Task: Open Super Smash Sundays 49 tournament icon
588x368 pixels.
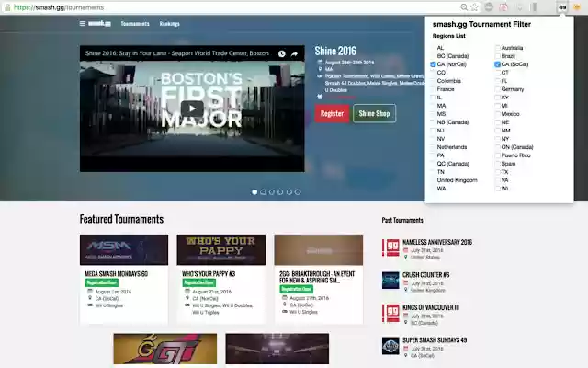Action: [x=390, y=346]
